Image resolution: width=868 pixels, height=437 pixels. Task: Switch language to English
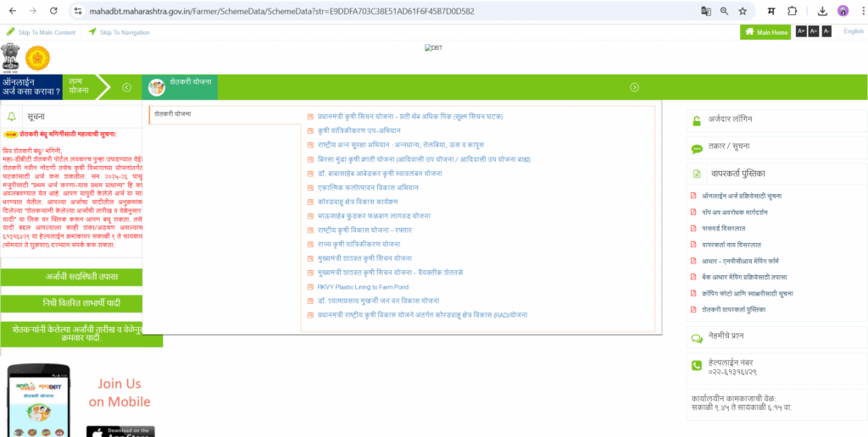[853, 31]
